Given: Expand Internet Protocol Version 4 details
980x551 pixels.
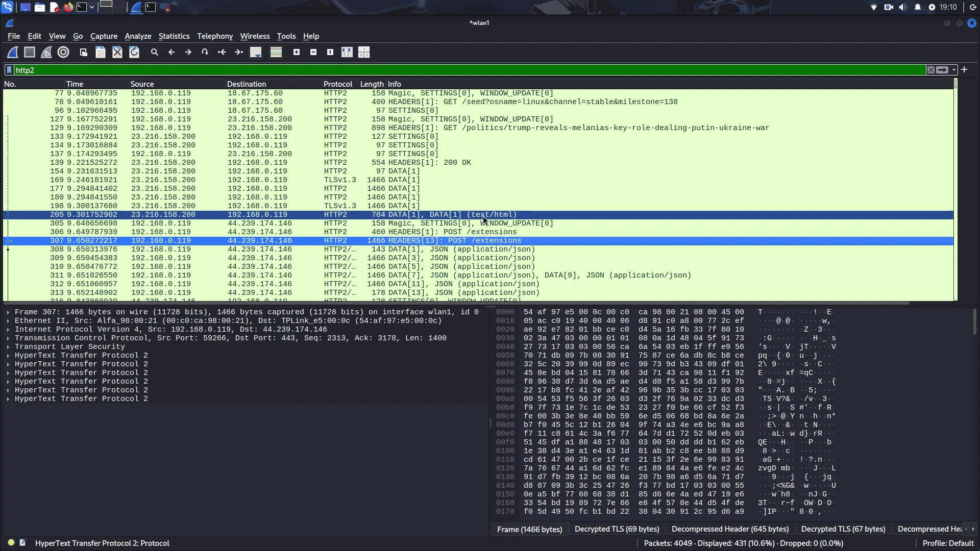Looking at the screenshot, I should tap(8, 329).
